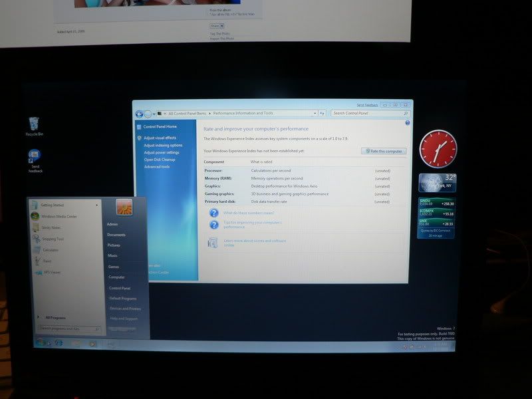532x399 pixels.
Task: Open the recent pages dropdown beside Forward arrow
Action: point(154,114)
